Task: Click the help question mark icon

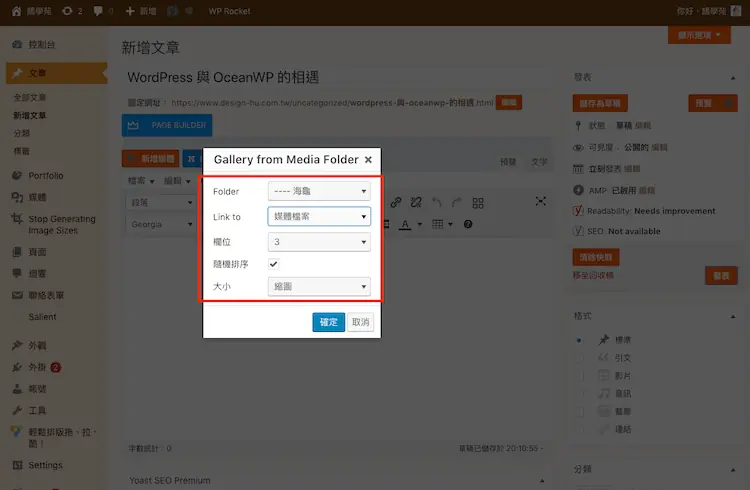Action: click(468, 224)
